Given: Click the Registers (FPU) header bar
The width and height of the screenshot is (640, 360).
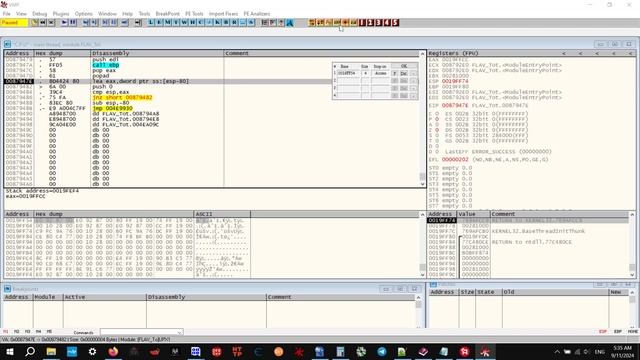Looking at the screenshot, I should pos(532,53).
